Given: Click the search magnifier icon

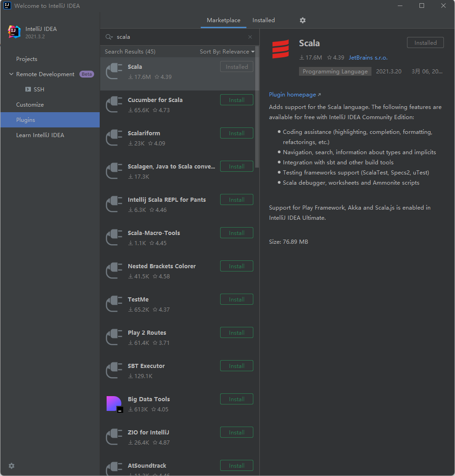Looking at the screenshot, I should coord(109,37).
